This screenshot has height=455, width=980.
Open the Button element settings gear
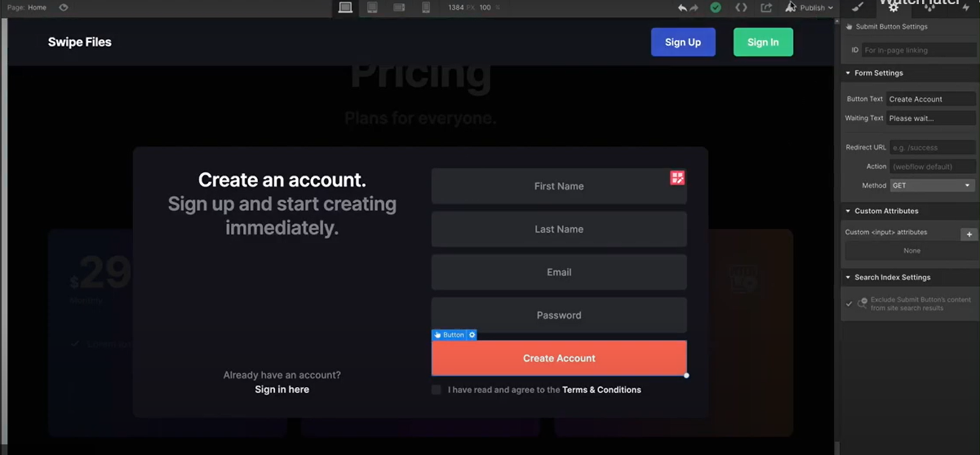[472, 335]
